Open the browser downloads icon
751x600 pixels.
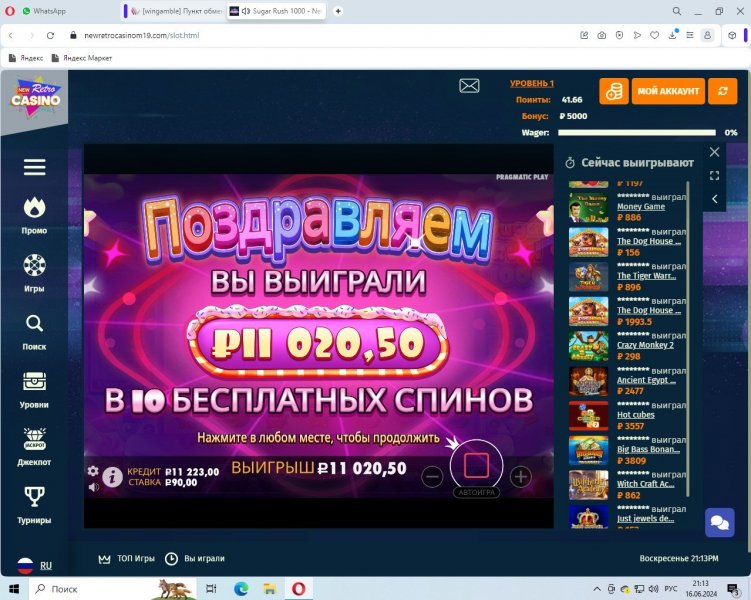point(672,35)
